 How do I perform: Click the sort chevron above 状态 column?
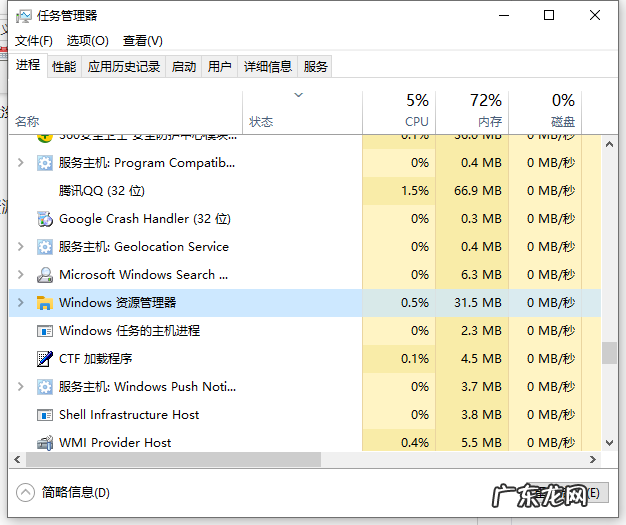(299, 95)
